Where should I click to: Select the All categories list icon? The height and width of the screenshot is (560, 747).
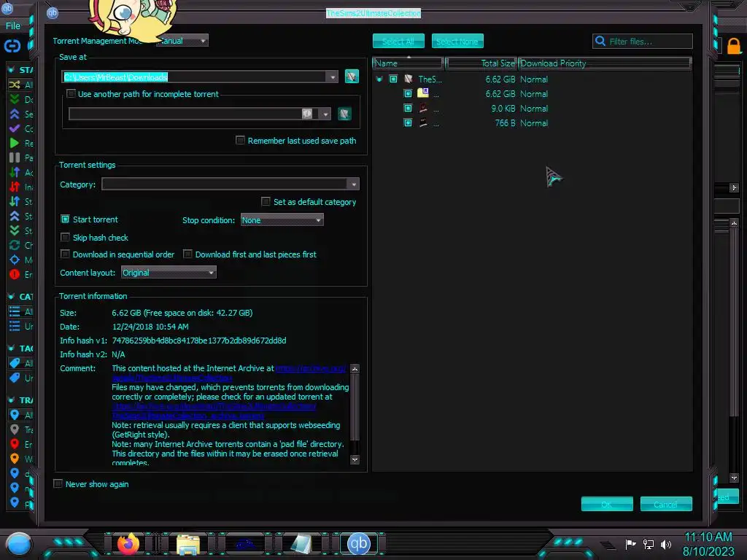pyautogui.click(x=15, y=311)
